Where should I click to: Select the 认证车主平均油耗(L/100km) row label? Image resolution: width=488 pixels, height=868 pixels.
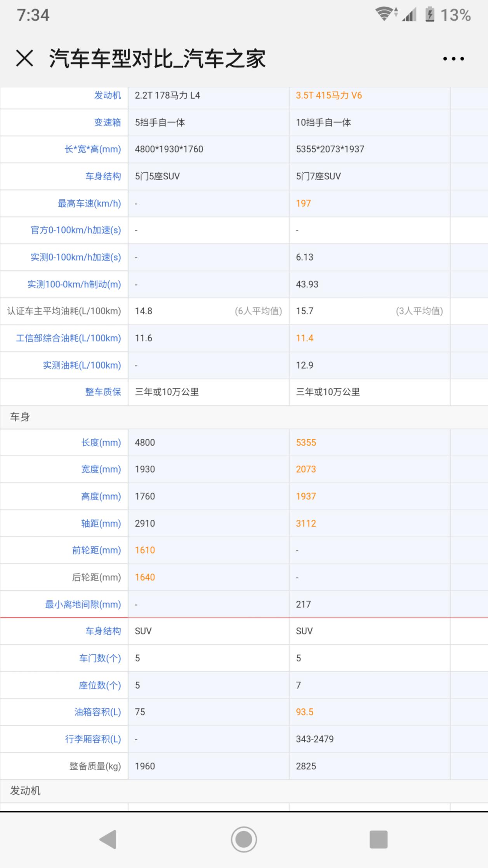tap(64, 311)
